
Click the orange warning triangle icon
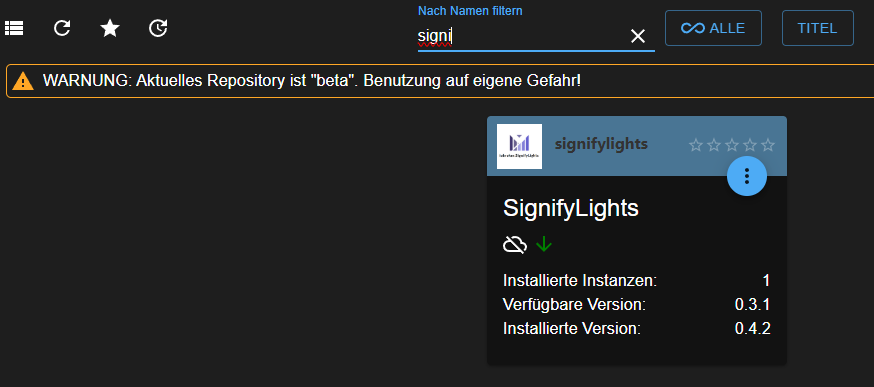point(23,81)
